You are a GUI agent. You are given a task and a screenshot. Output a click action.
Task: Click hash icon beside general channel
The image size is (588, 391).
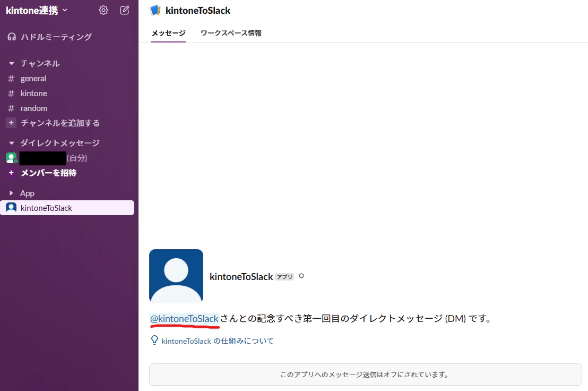pos(11,79)
